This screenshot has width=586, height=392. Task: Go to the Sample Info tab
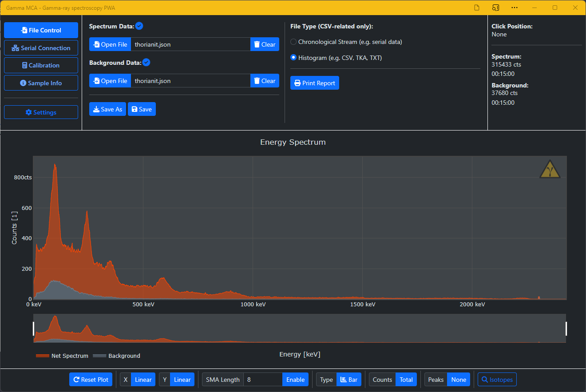point(41,83)
